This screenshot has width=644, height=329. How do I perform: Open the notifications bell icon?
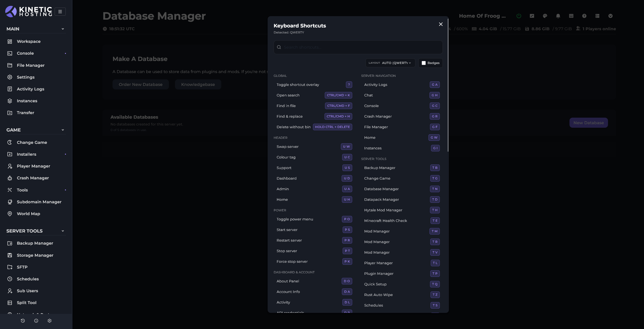tap(558, 16)
